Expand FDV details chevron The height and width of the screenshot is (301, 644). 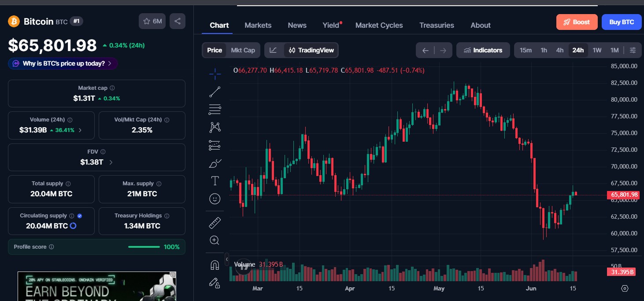pos(111,162)
